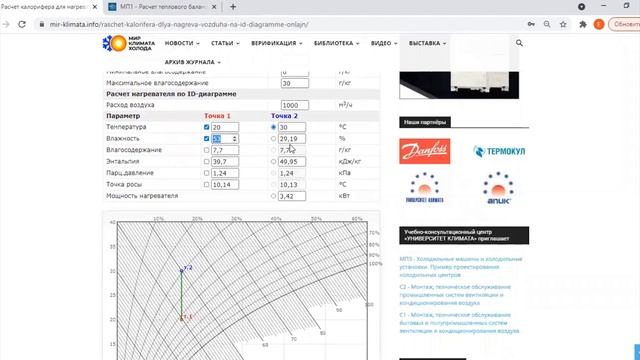640x360 pixels.
Task: Click the АПИК partner logo
Action: click(498, 188)
